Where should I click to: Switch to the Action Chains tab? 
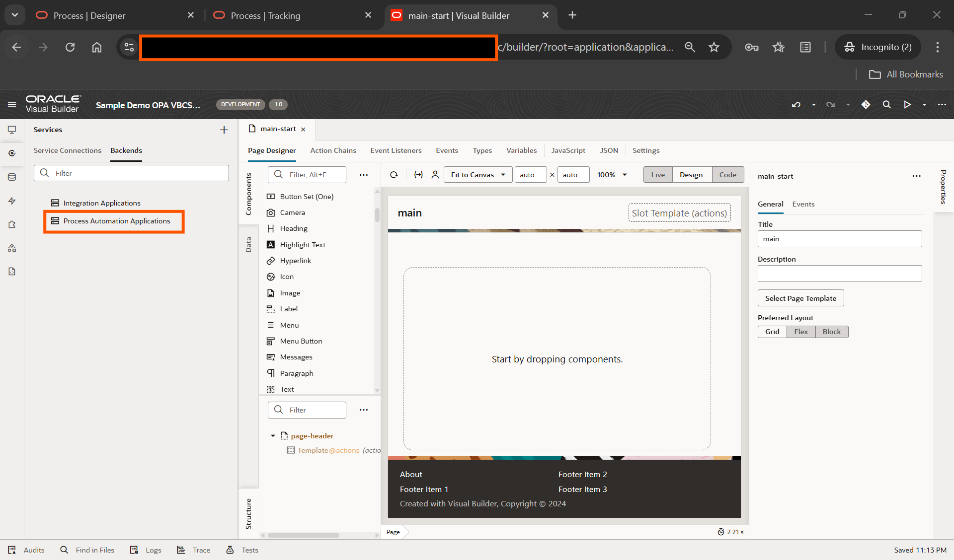click(333, 150)
